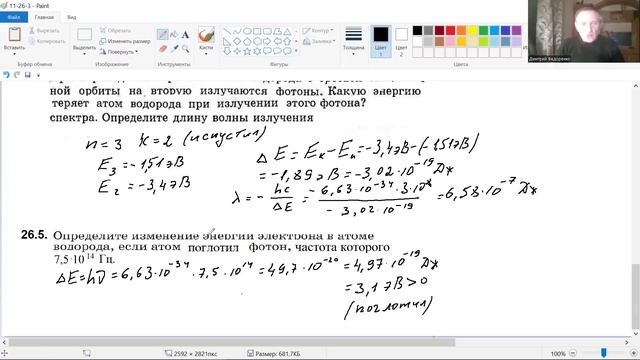Undo with the quick access arrow
The width and height of the screenshot is (640, 360).
point(6,75)
